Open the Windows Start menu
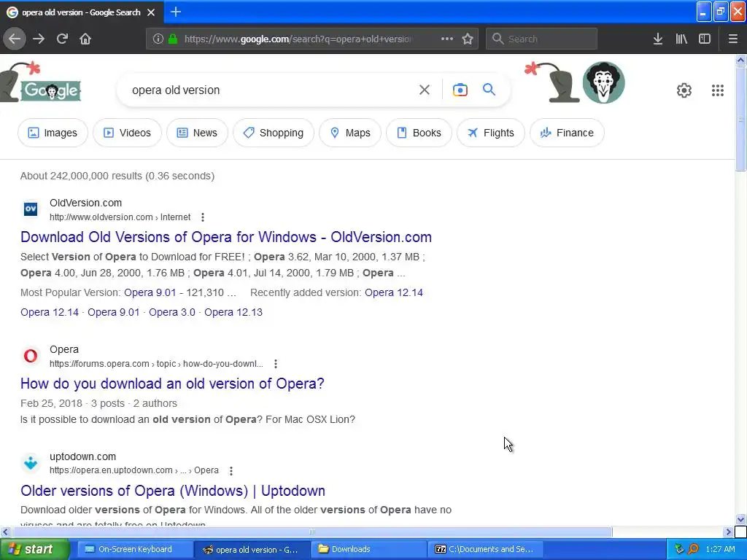Image resolution: width=747 pixels, height=560 pixels. pos(34,549)
